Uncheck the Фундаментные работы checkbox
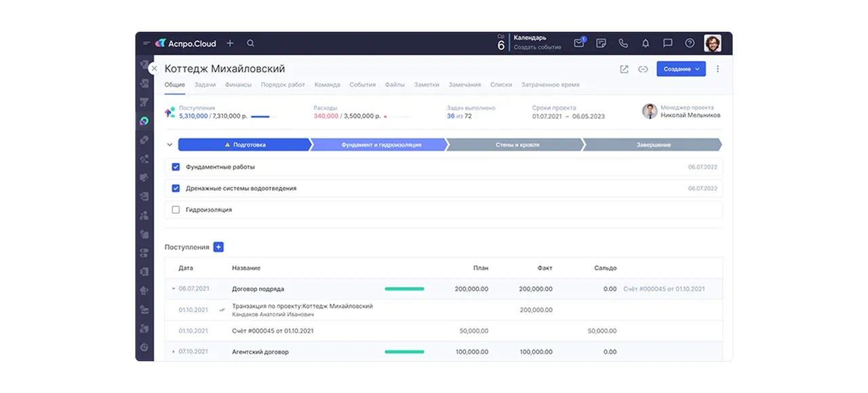Viewport: 868px width, 393px height. click(x=176, y=167)
